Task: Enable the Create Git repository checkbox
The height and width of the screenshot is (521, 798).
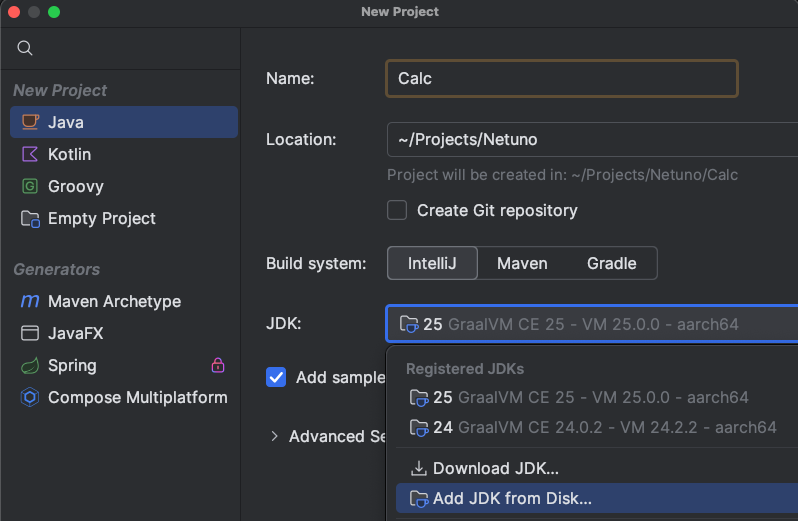Action: [x=397, y=210]
